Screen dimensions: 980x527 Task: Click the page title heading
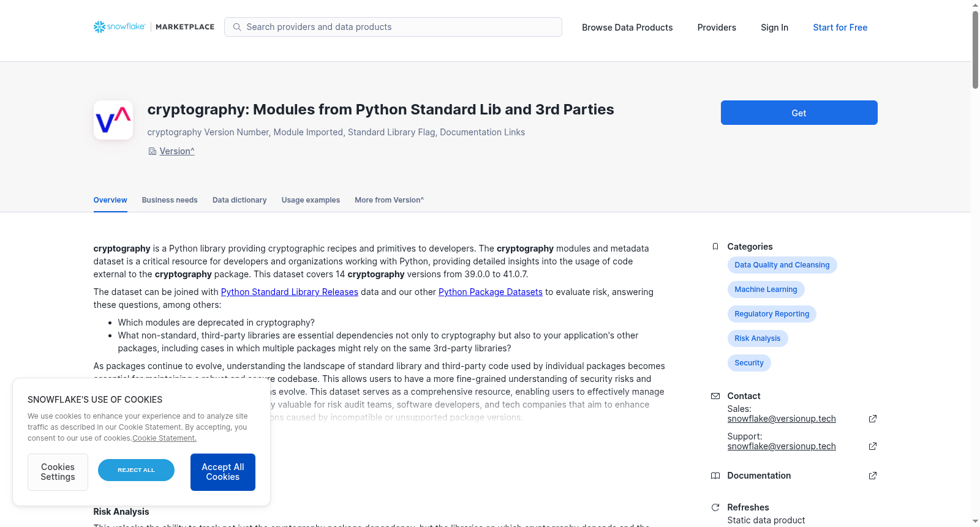pos(380,110)
